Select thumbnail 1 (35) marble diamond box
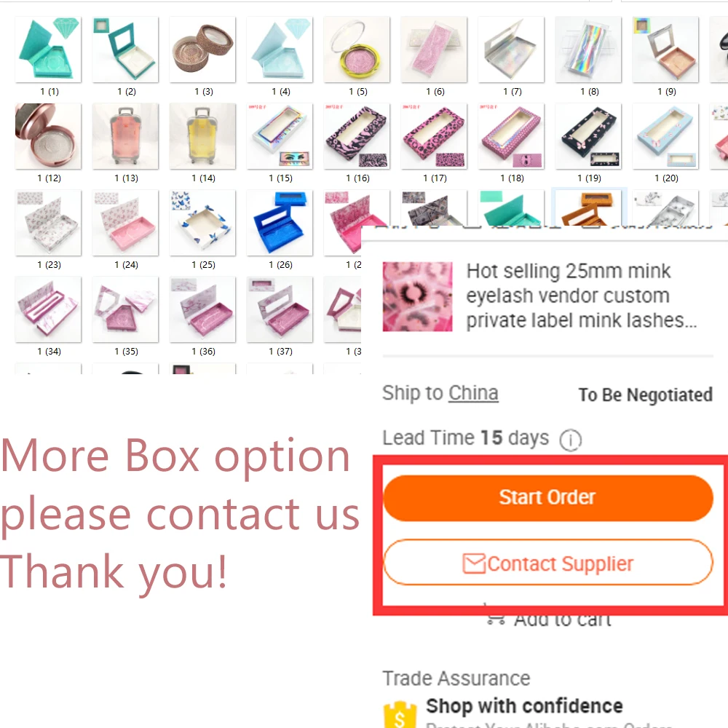The width and height of the screenshot is (728, 728). pyautogui.click(x=125, y=309)
